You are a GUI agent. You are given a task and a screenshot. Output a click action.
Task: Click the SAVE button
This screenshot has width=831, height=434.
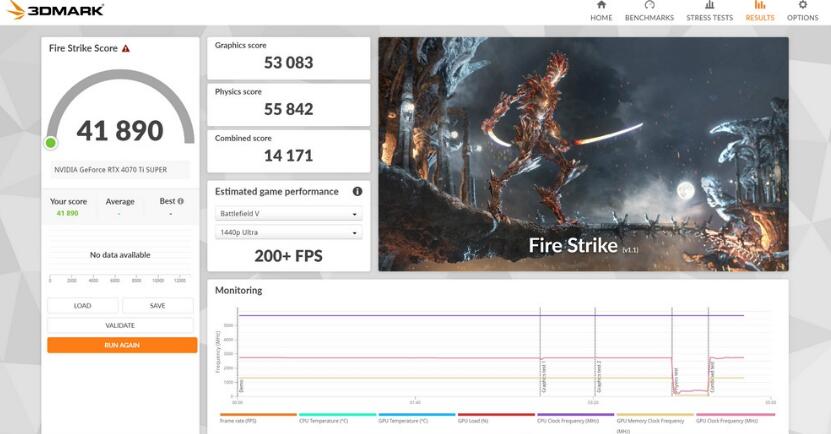[157, 306]
